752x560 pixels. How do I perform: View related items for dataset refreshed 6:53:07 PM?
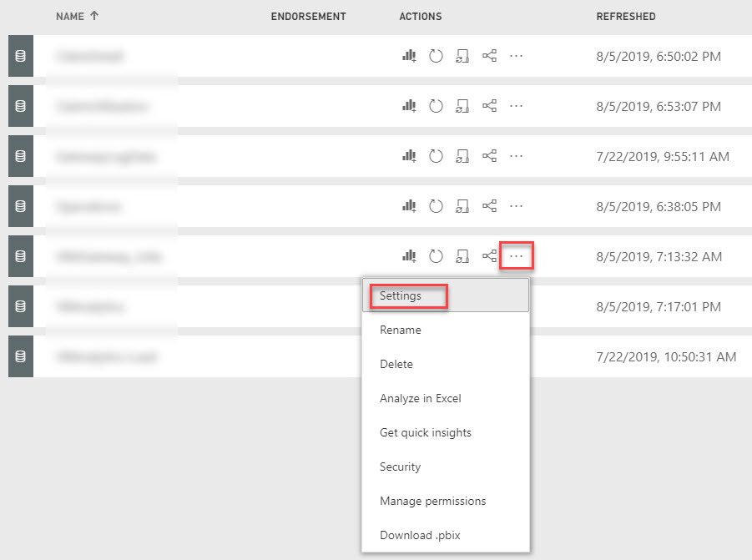tap(490, 106)
